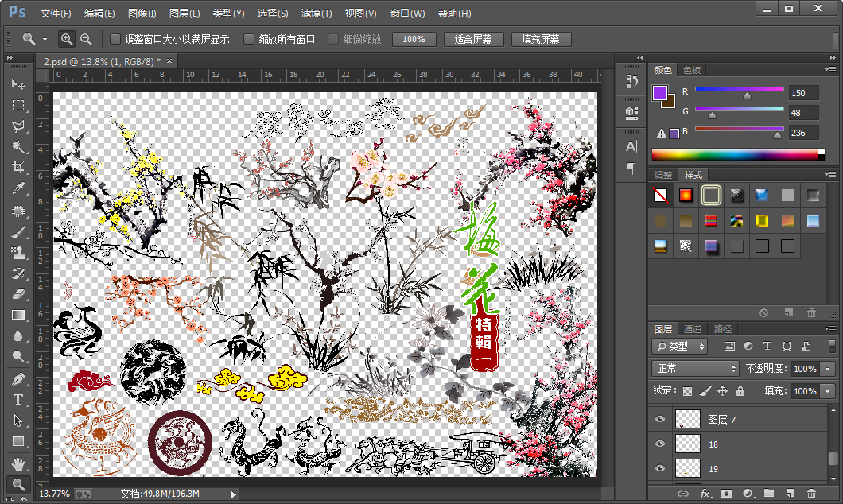Add a layer mask
This screenshot has width=843, height=504.
tap(726, 493)
